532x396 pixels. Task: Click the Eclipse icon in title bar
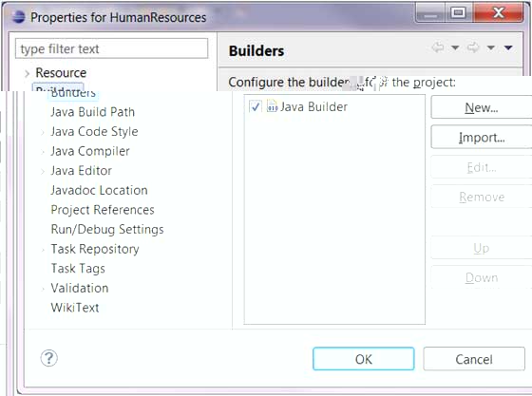(19, 16)
